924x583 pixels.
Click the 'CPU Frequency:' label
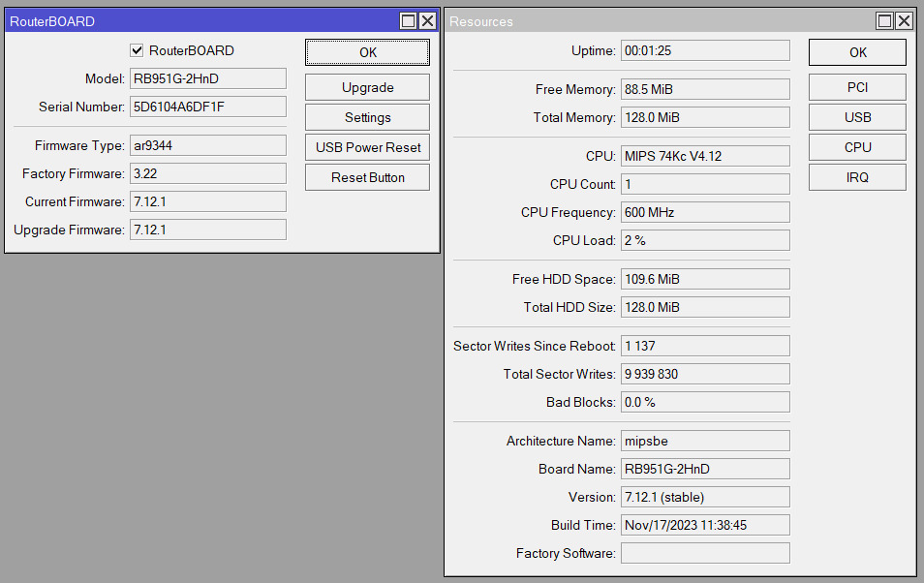click(569, 212)
